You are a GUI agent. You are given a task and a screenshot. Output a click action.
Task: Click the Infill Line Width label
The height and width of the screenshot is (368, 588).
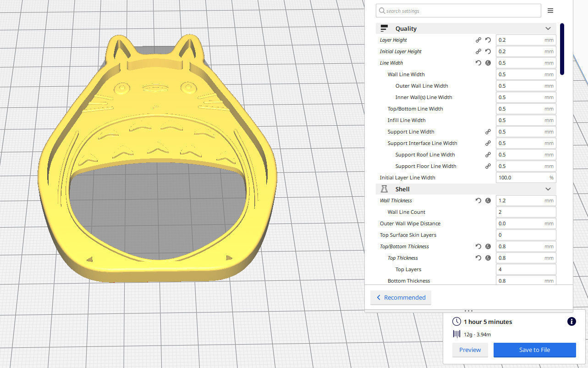(x=407, y=120)
